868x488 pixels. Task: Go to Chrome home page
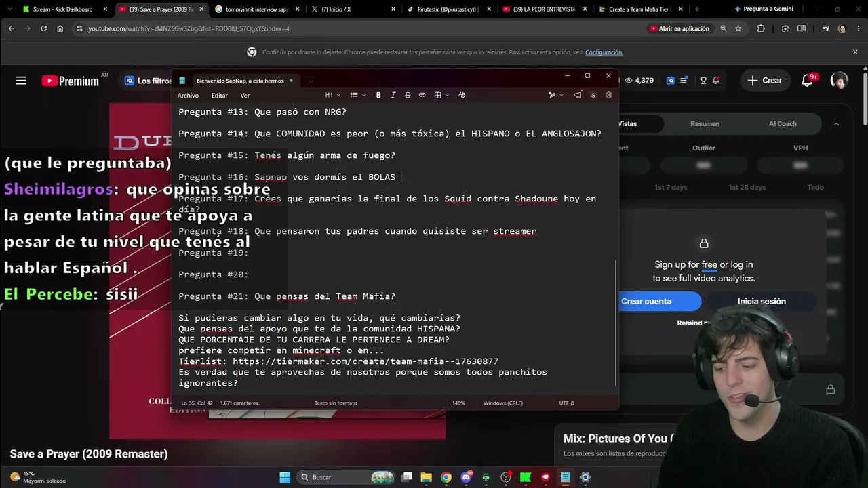pyautogui.click(x=60, y=28)
